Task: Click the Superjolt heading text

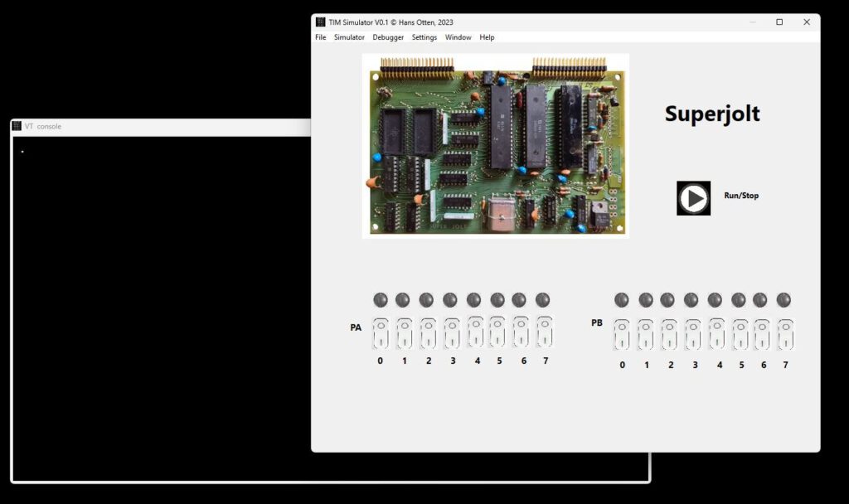Action: point(712,114)
